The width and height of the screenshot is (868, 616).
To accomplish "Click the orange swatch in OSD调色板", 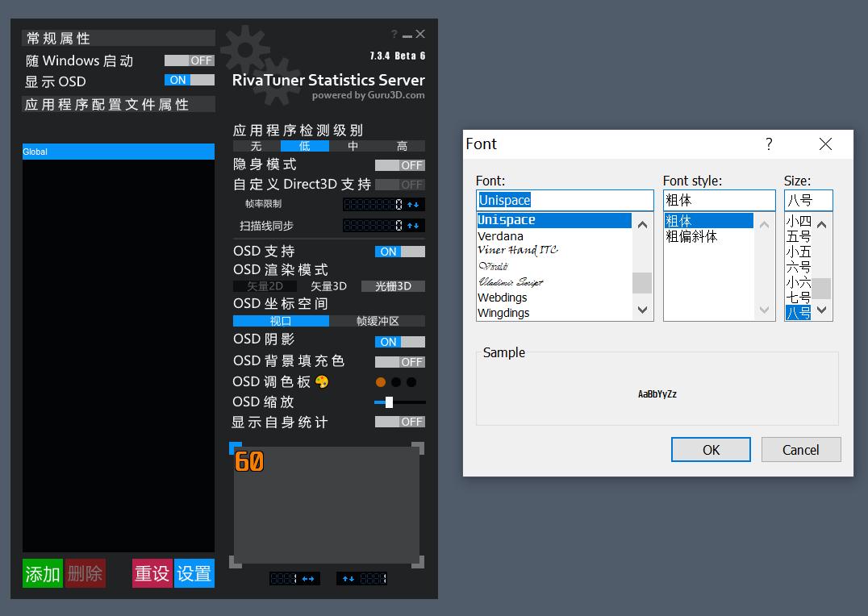I will click(379, 381).
